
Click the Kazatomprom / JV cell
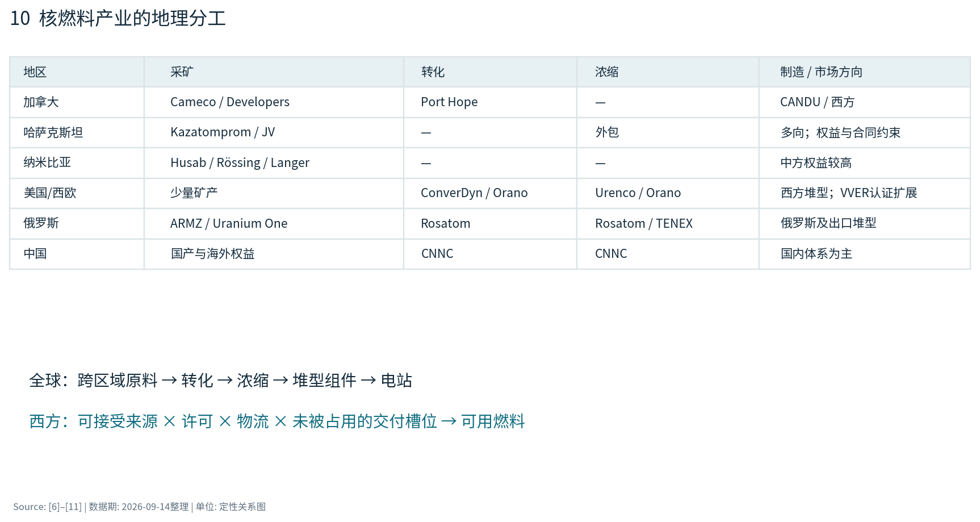(x=274, y=132)
